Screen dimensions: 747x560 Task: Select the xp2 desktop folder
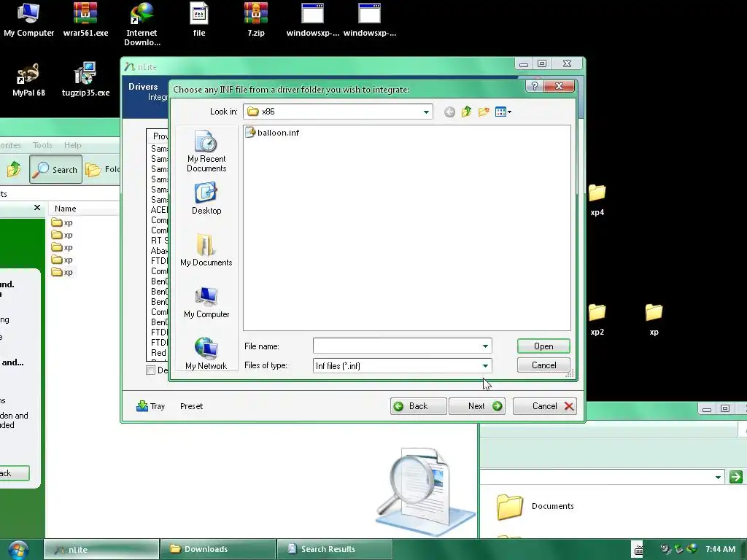pyautogui.click(x=597, y=319)
